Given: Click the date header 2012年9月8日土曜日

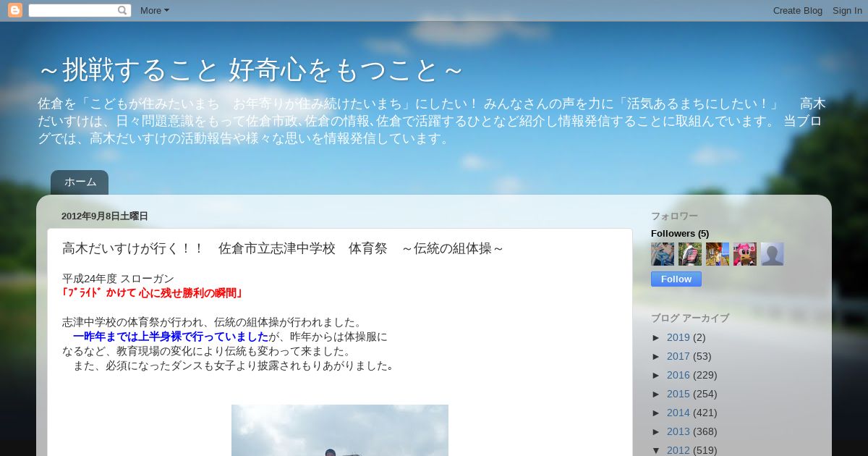Looking at the screenshot, I should click(x=105, y=216).
